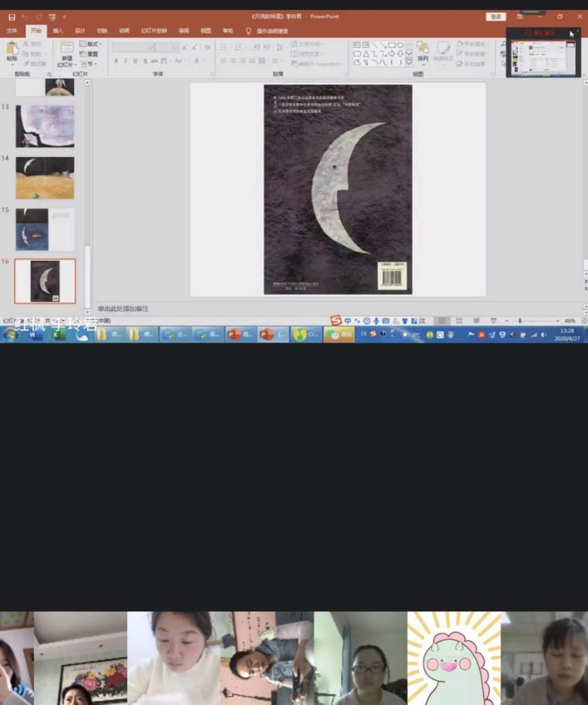
Task: Switch to Normal view in status bar
Action: tap(442, 321)
